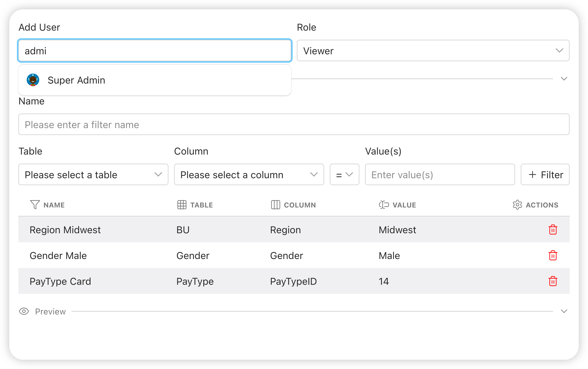Click the funnel icon in Name header
The width and height of the screenshot is (588, 369).
click(35, 205)
